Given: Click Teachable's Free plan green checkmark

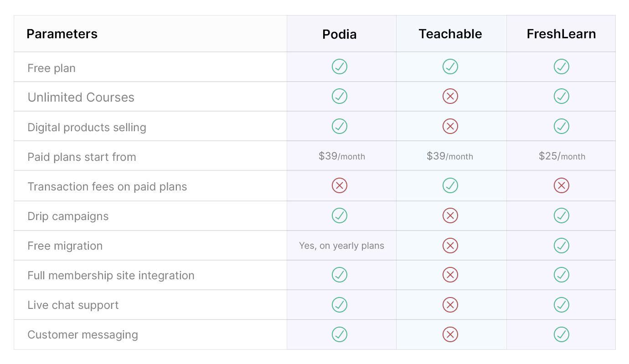Looking at the screenshot, I should 450,67.
